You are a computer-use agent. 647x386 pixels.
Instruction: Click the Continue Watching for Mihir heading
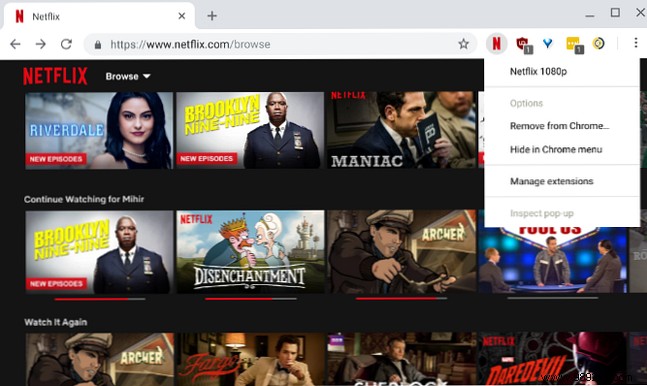(84, 199)
